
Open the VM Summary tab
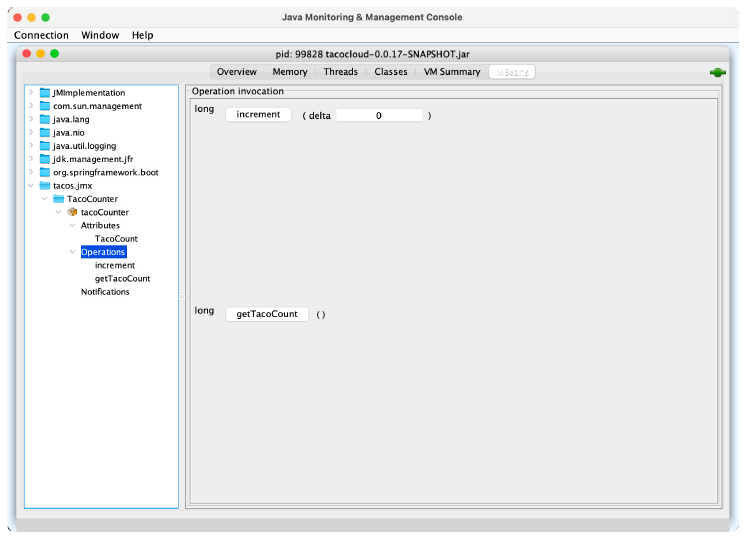(x=452, y=72)
